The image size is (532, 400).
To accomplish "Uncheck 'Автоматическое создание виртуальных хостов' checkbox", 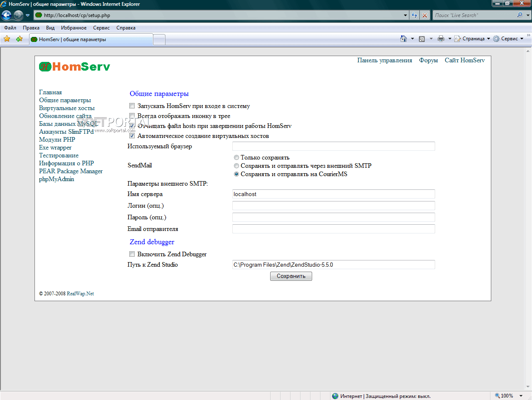I will 132,136.
